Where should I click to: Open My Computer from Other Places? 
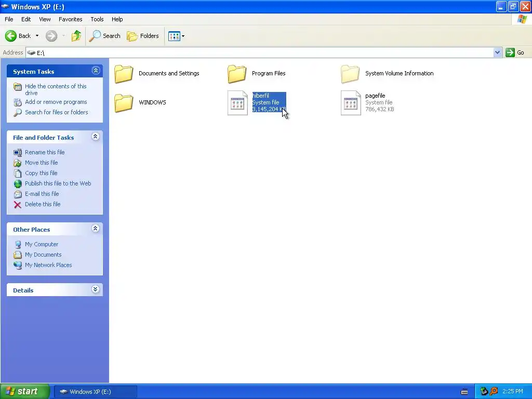coord(42,244)
